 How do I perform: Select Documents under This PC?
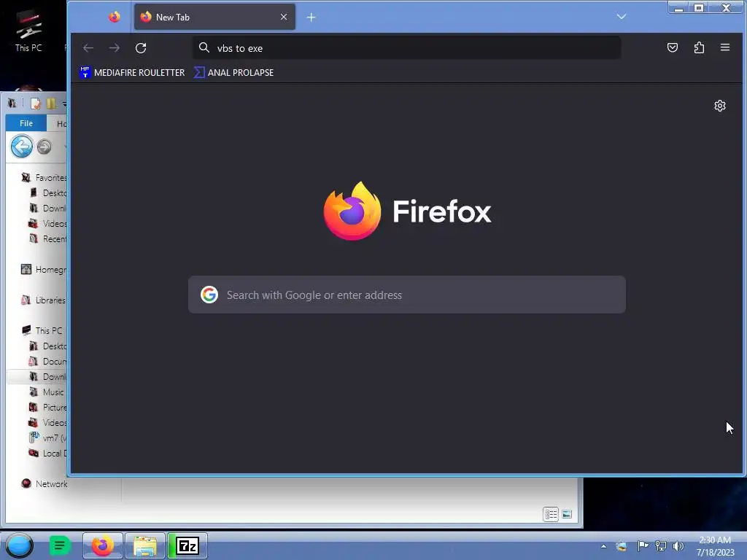47,362
